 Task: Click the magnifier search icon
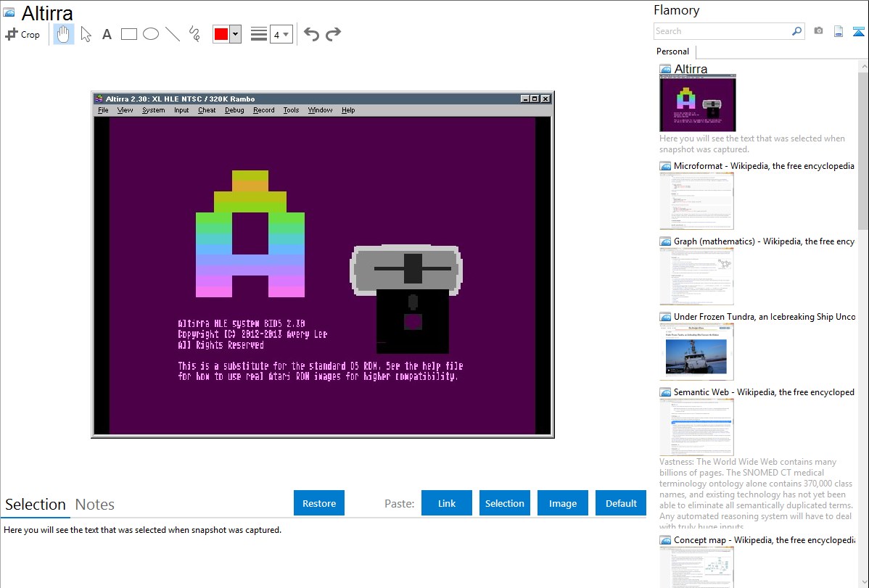pos(796,31)
